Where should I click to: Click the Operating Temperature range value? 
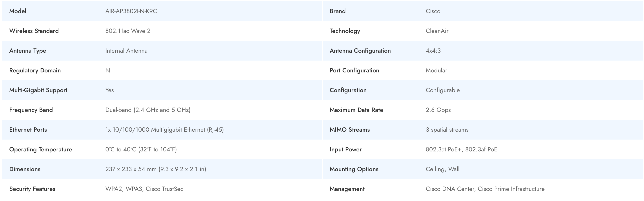click(141, 149)
